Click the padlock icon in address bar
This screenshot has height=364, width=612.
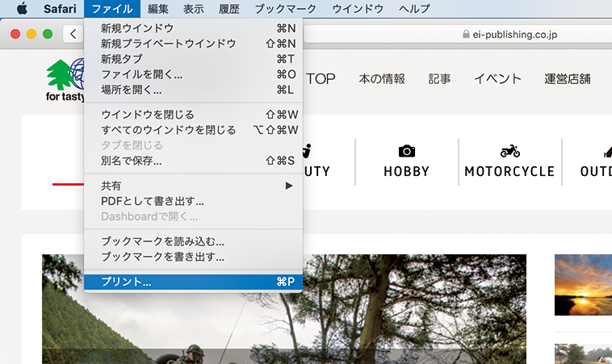tap(465, 35)
